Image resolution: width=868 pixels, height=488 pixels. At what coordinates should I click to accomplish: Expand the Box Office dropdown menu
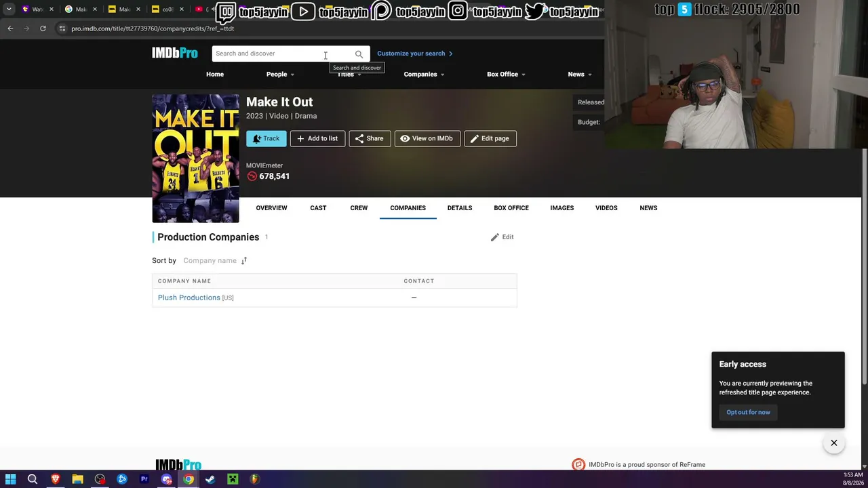pyautogui.click(x=506, y=74)
